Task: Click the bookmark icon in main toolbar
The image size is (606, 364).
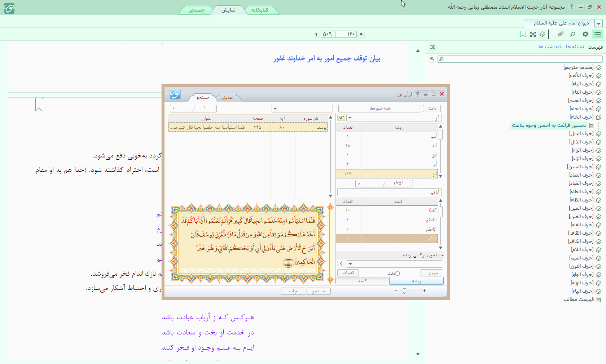Action: 523,34
